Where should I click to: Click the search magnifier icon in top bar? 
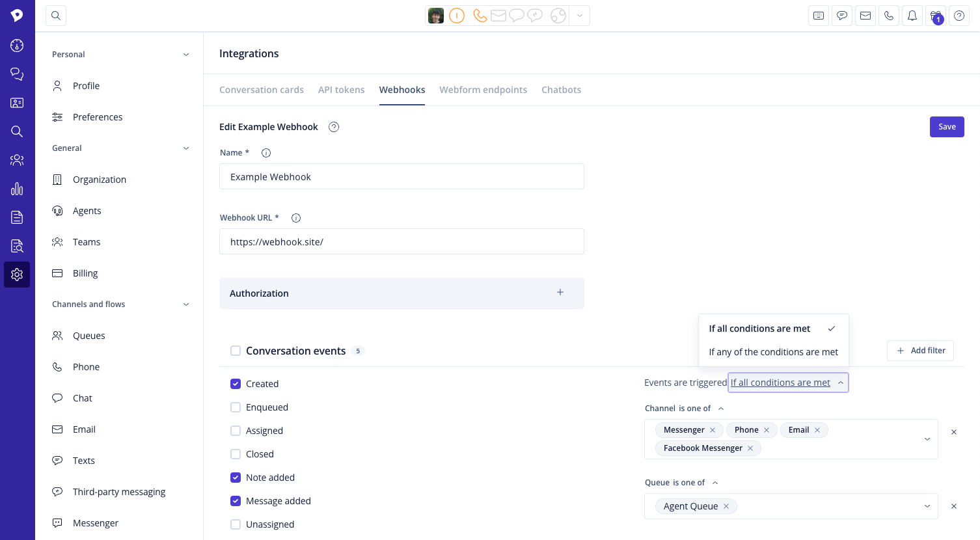56,16
